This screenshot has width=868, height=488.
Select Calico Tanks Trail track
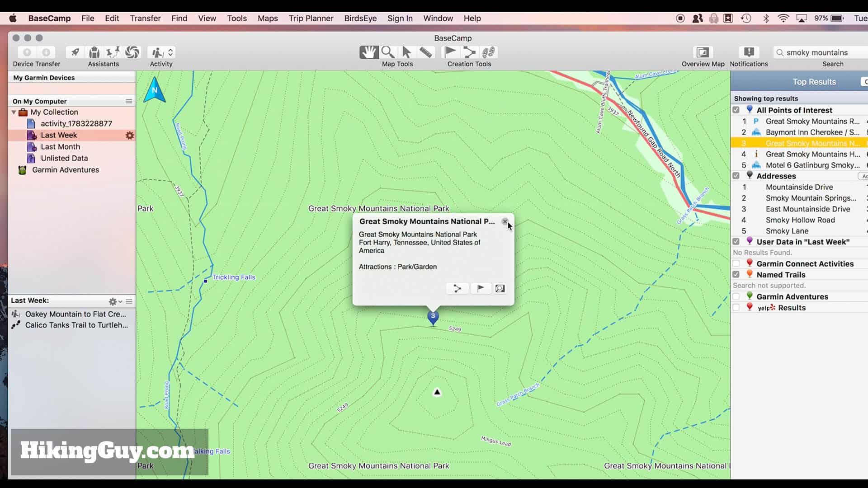coord(76,325)
